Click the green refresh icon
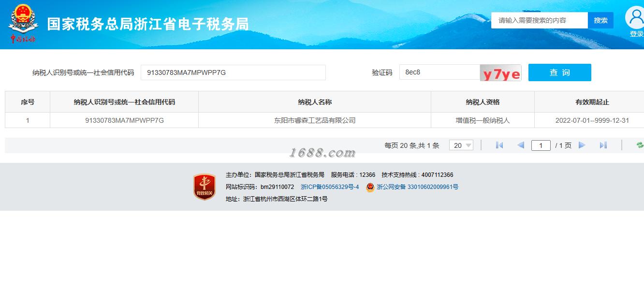The height and width of the screenshot is (303, 644). click(x=640, y=145)
